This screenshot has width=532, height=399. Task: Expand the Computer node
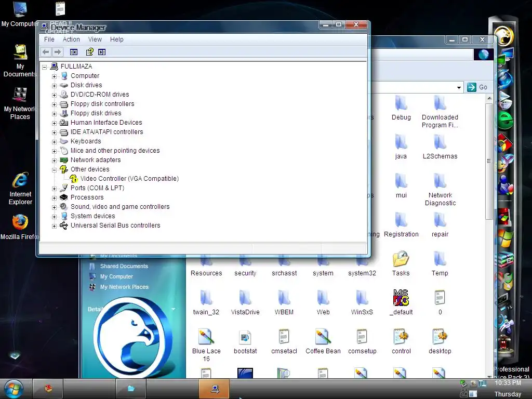(x=54, y=76)
